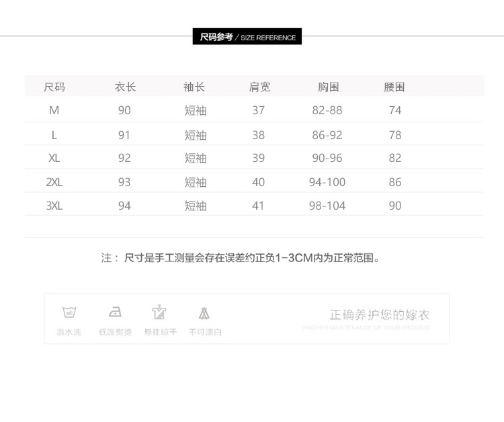Click shoulder width value 38
This screenshot has height=422, width=504.
(259, 135)
